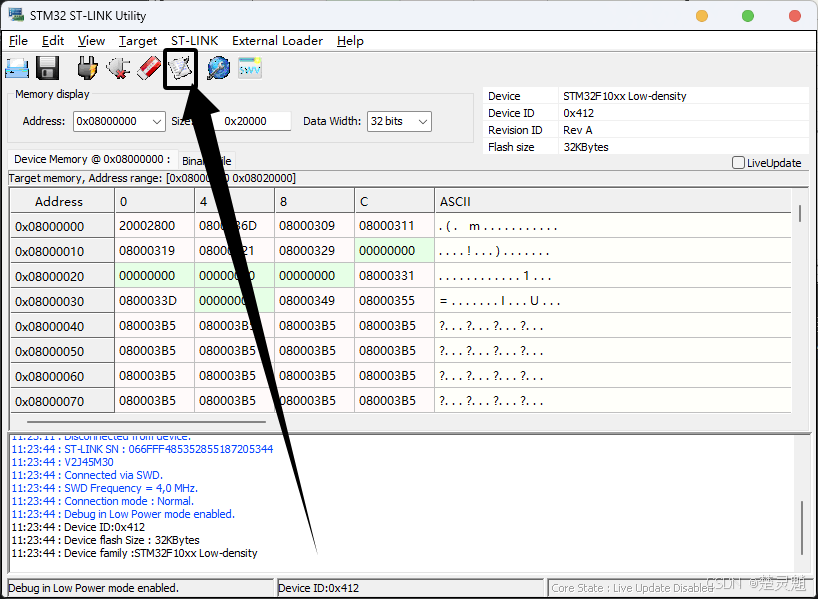Select the address row 0x08000010
The height and width of the screenshot is (599, 818).
point(62,251)
